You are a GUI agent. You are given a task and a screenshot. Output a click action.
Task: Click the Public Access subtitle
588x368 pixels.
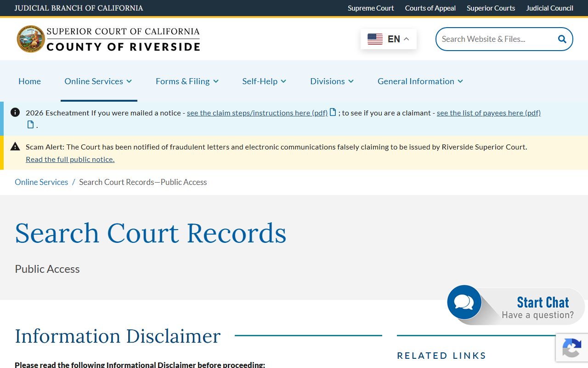click(x=47, y=269)
